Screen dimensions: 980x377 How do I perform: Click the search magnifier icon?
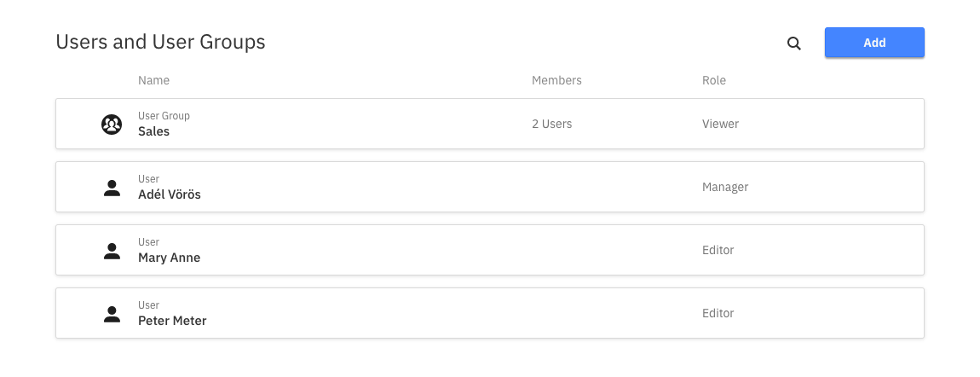pyautogui.click(x=793, y=43)
